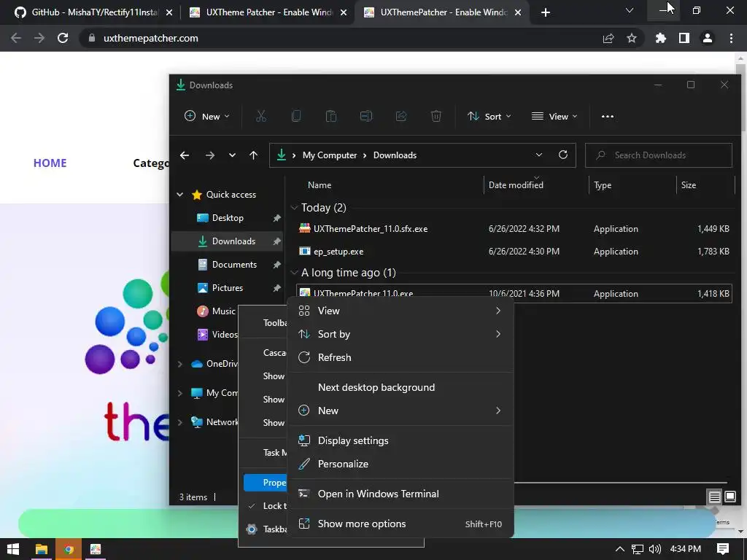Click the Share icon in Explorer toolbar
This screenshot has width=747, height=560.
[x=401, y=116]
